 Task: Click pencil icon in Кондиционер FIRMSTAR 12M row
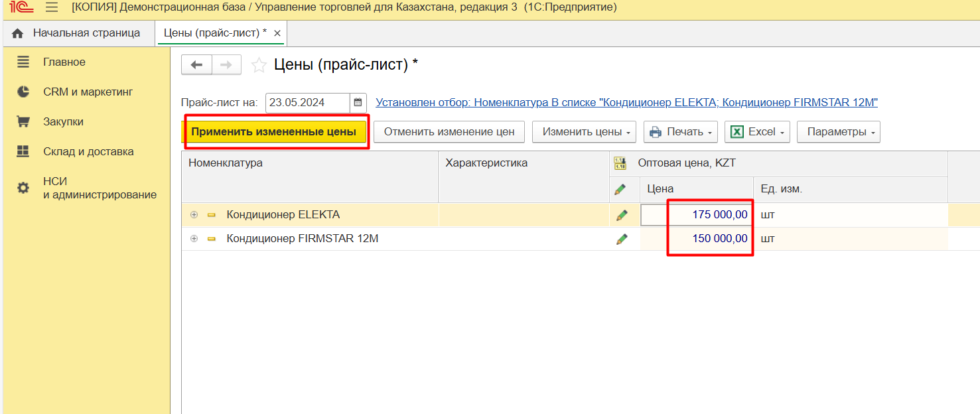622,239
